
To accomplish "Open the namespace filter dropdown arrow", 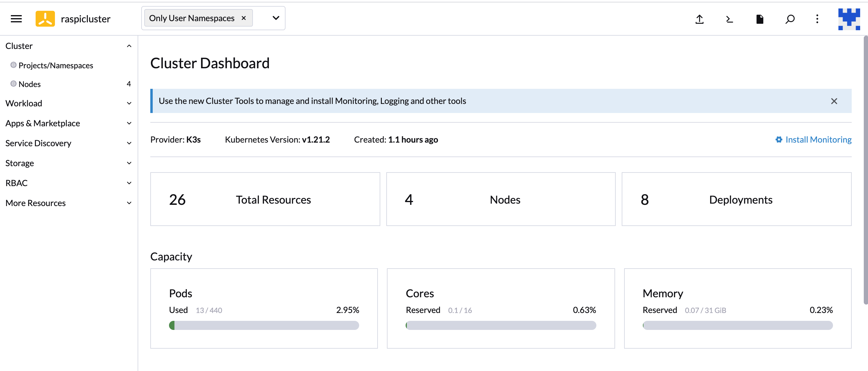I will (276, 18).
